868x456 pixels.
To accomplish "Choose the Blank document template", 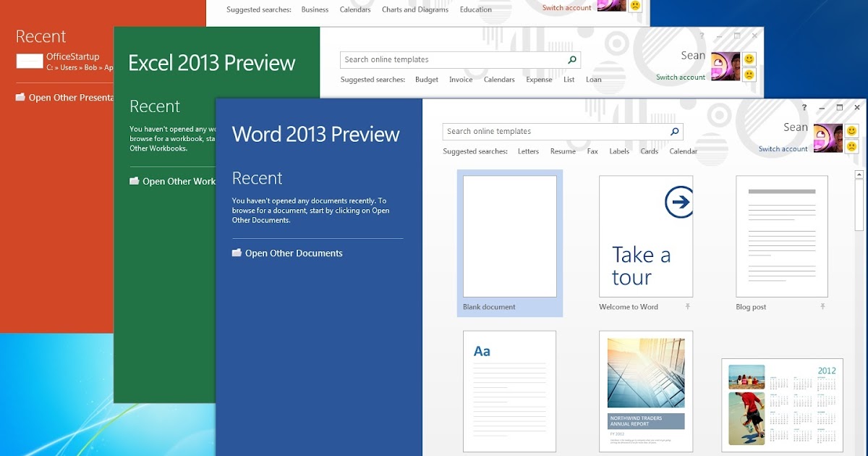I will pos(510,243).
